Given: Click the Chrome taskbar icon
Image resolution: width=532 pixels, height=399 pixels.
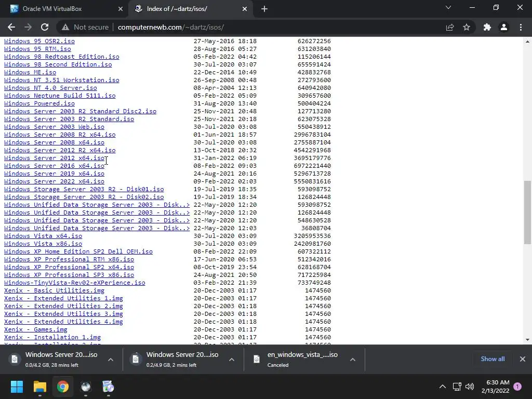Looking at the screenshot, I should tap(63, 387).
